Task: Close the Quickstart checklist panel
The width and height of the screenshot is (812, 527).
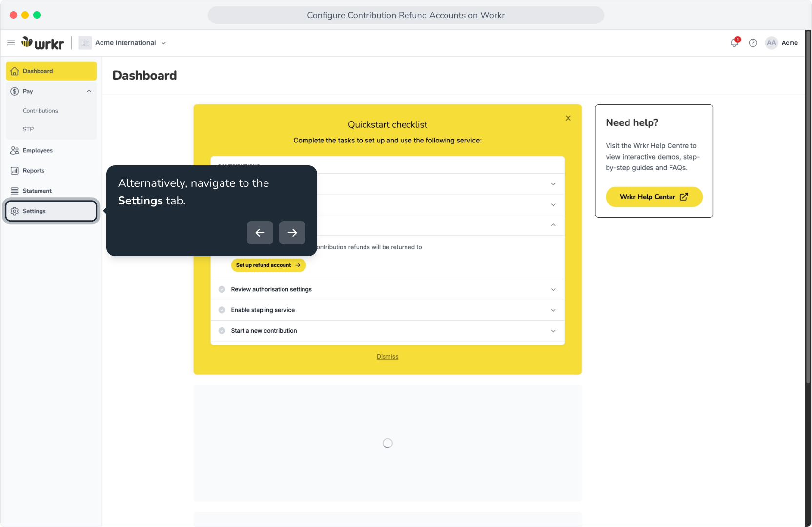Action: coord(568,118)
